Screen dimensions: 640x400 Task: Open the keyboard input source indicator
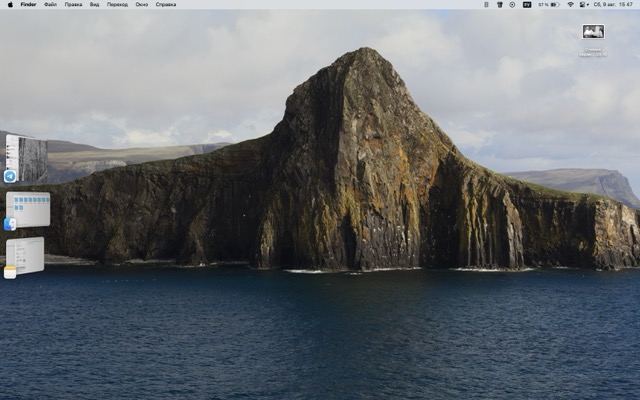pyautogui.click(x=527, y=4)
